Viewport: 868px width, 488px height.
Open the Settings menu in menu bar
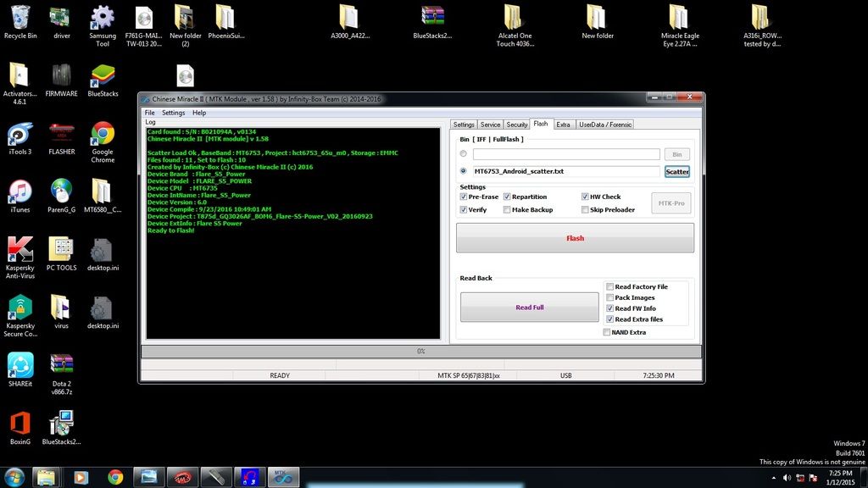(x=173, y=113)
